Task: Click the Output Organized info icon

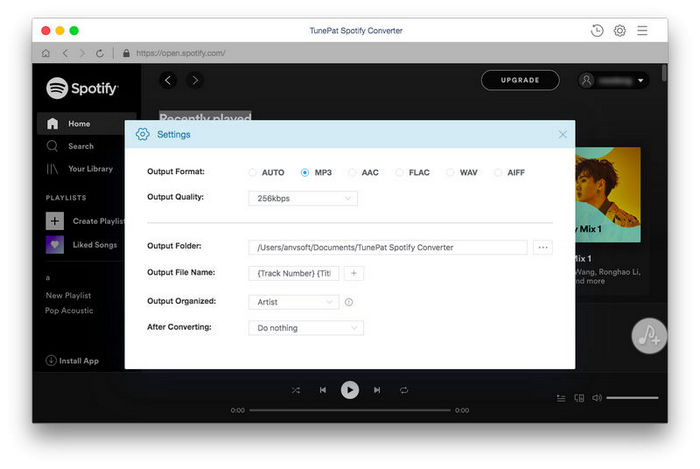Action: point(349,302)
